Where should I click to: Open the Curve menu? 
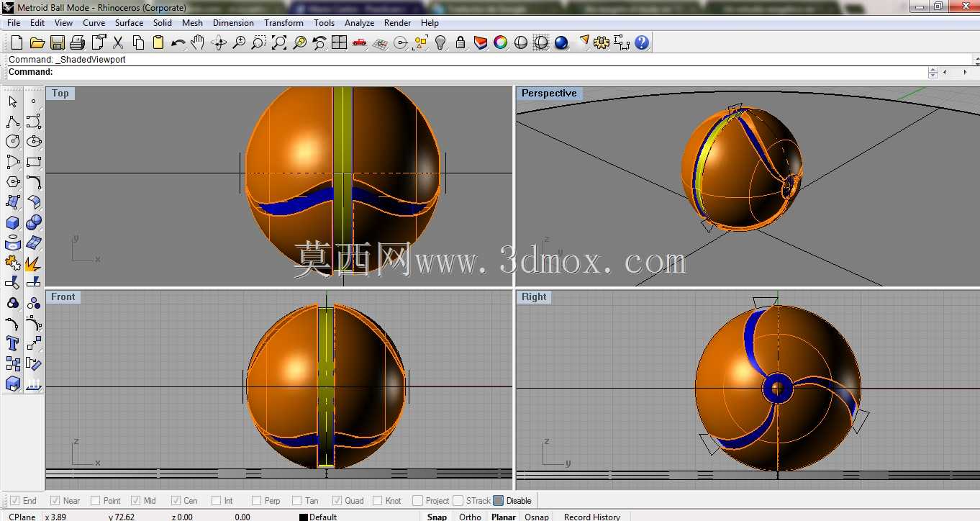click(94, 23)
